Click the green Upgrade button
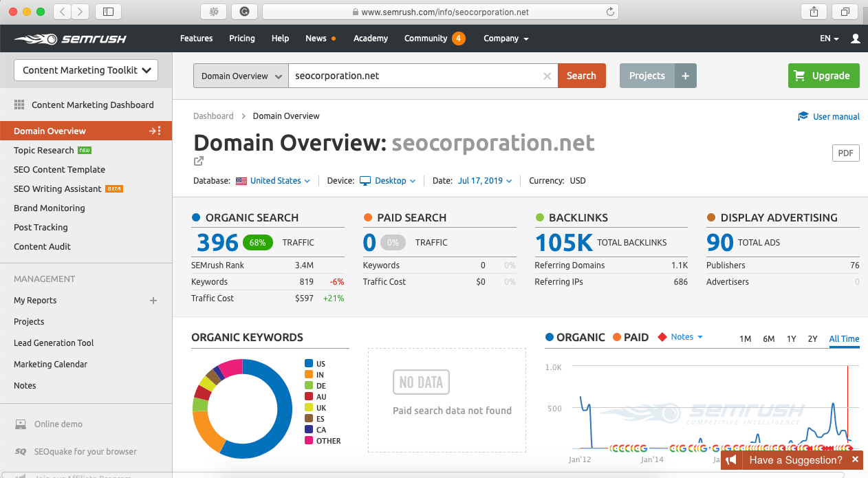Image resolution: width=868 pixels, height=478 pixels. click(823, 76)
